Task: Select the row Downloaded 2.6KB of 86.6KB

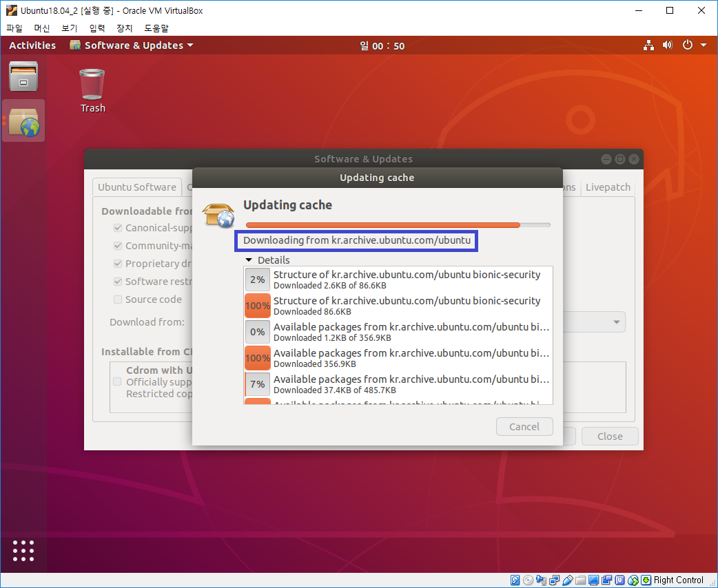Action: 398,280
